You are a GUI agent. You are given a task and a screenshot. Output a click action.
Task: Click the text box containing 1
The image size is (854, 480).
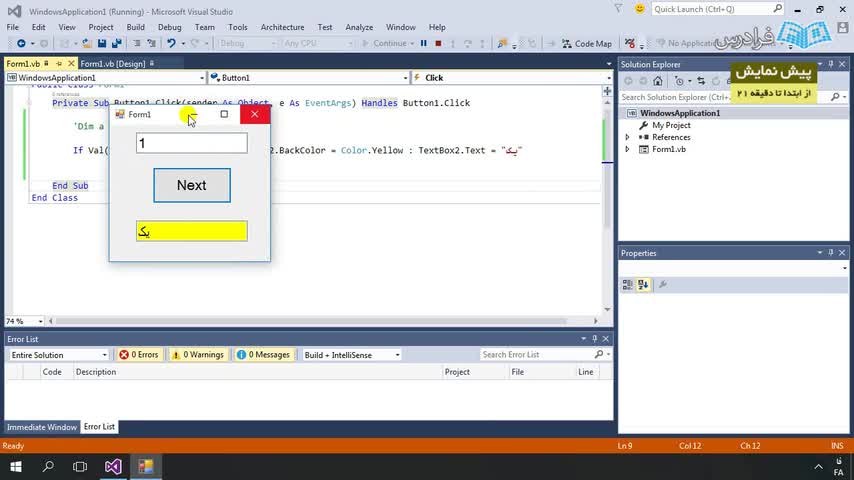192,143
